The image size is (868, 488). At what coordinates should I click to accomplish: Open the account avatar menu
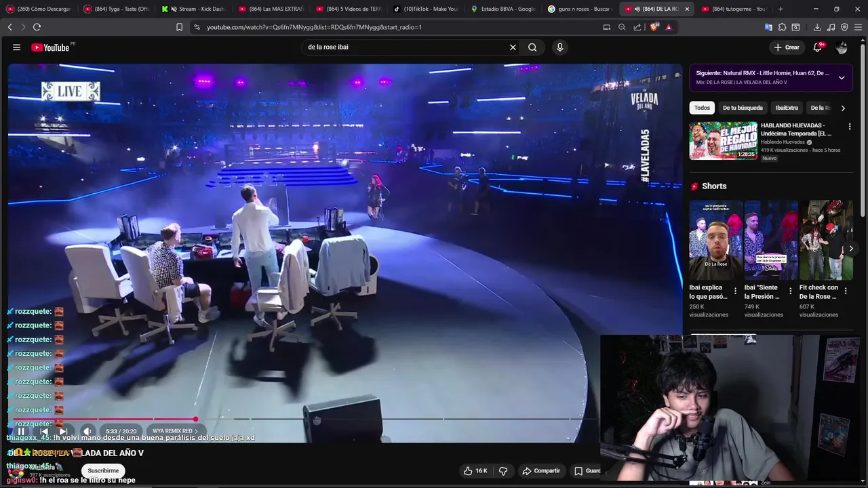tap(842, 47)
